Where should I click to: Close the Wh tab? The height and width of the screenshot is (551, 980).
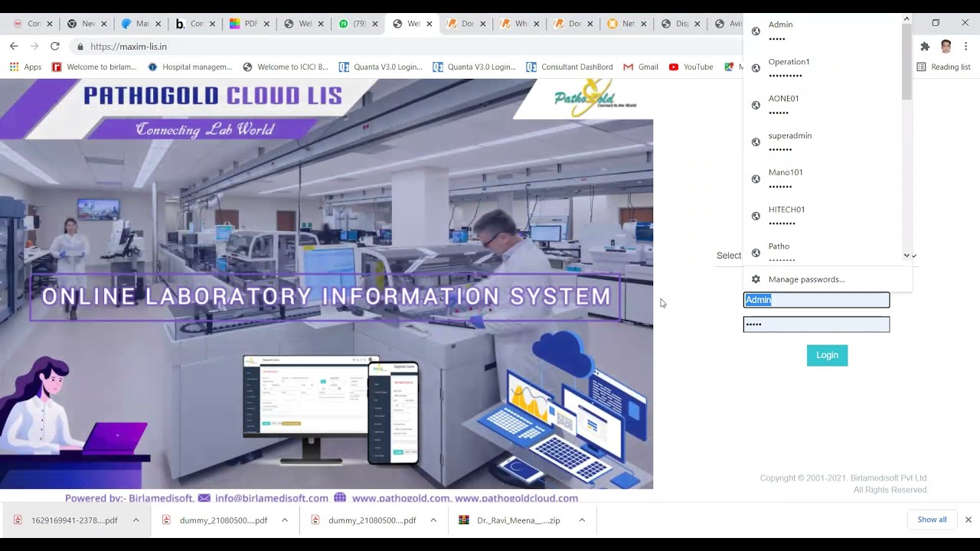pos(537,24)
